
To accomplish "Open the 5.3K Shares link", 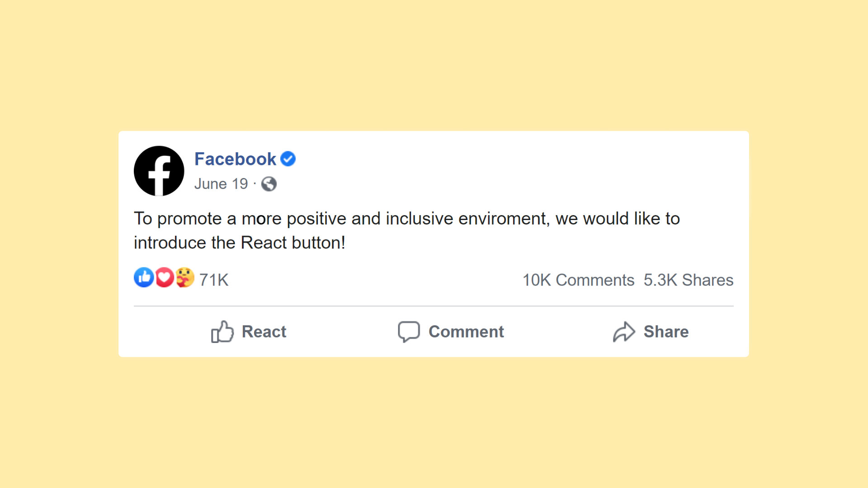I will (688, 280).
